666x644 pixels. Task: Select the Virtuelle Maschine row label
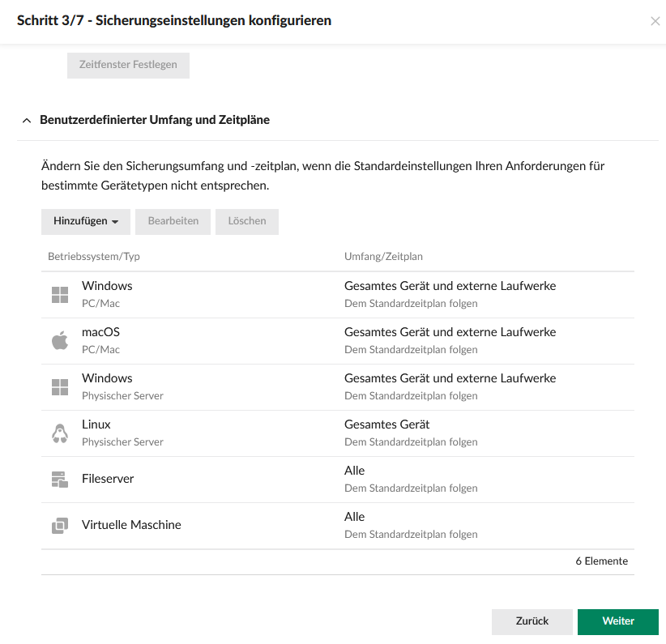[131, 525]
